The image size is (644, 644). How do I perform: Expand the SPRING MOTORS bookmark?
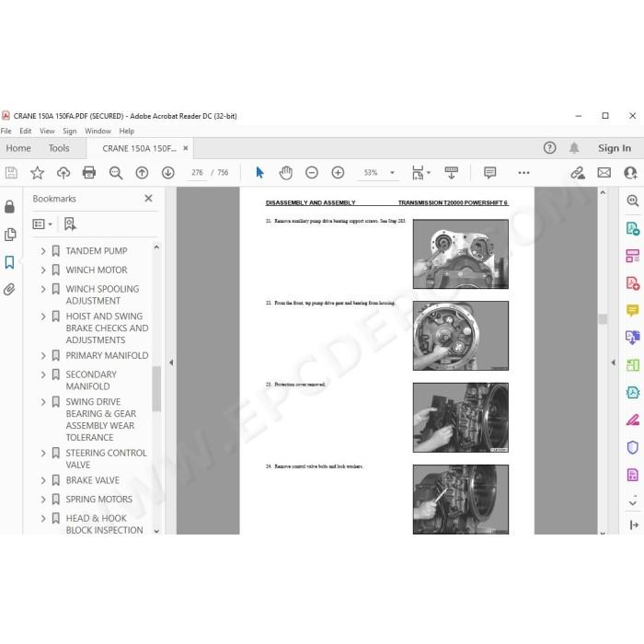43,500
